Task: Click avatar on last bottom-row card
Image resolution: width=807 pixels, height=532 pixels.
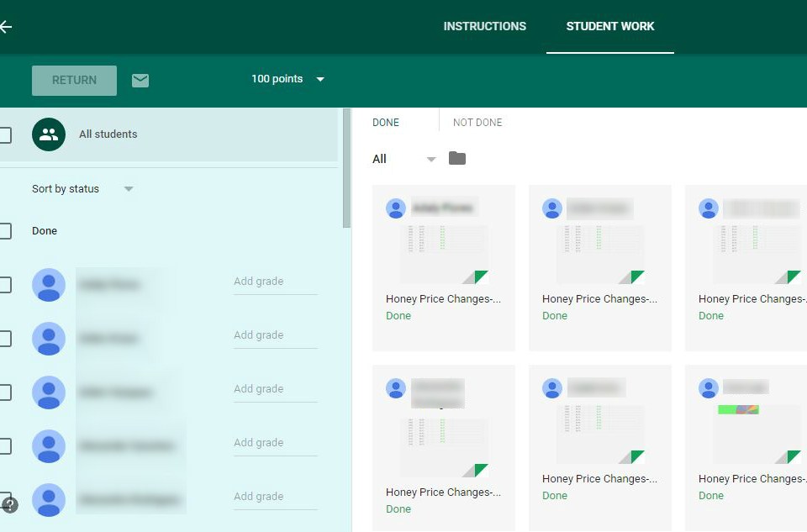Action: (x=709, y=388)
